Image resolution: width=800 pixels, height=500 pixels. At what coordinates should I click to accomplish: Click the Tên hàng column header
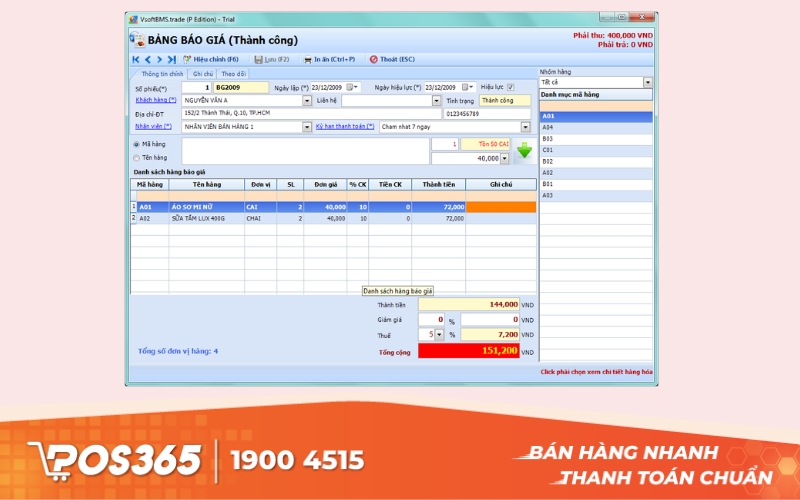[207, 185]
